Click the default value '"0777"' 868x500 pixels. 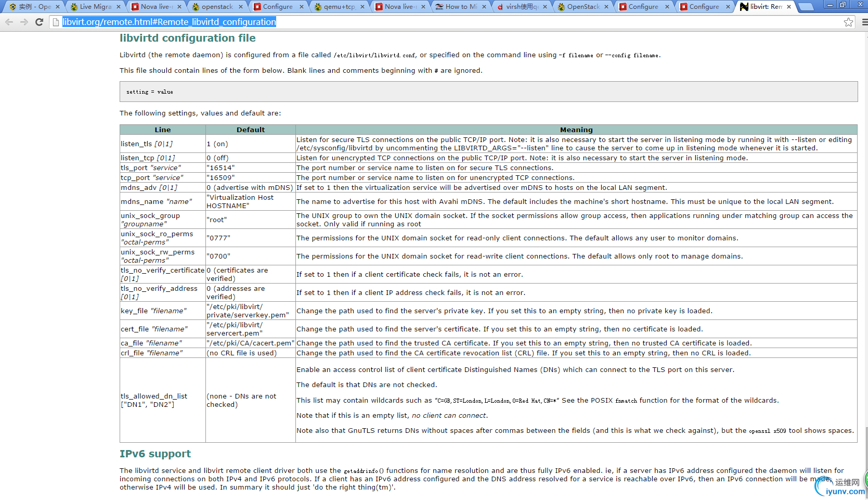(218, 238)
